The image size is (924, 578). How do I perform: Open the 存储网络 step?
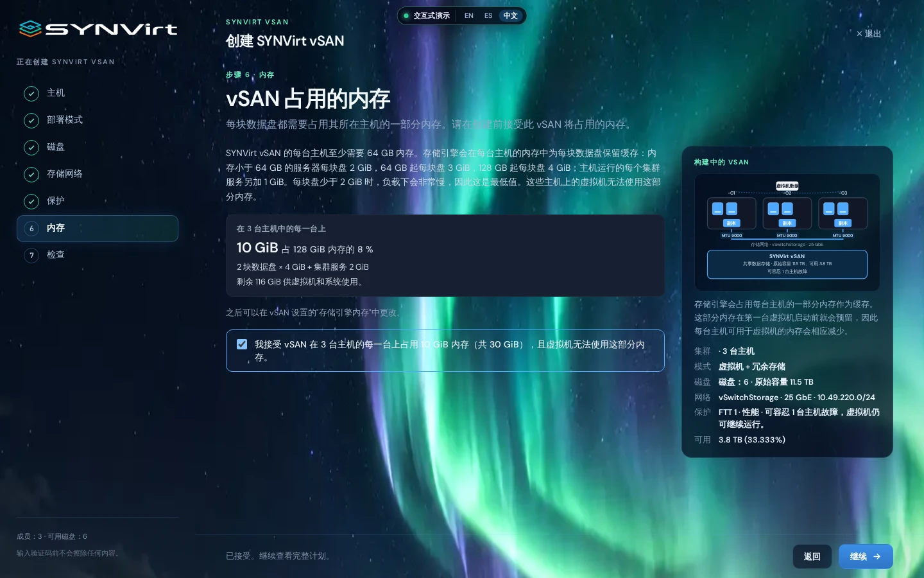coord(98,174)
